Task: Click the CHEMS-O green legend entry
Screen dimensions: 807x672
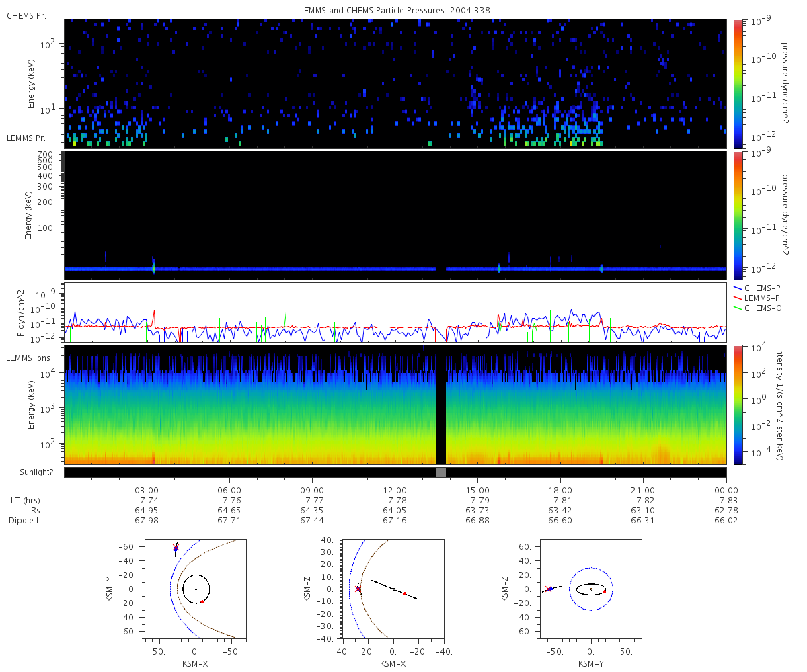Action: click(760, 308)
